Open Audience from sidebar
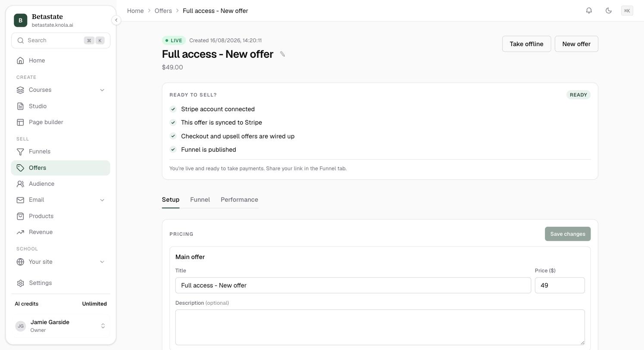The image size is (644, 350). click(60, 184)
